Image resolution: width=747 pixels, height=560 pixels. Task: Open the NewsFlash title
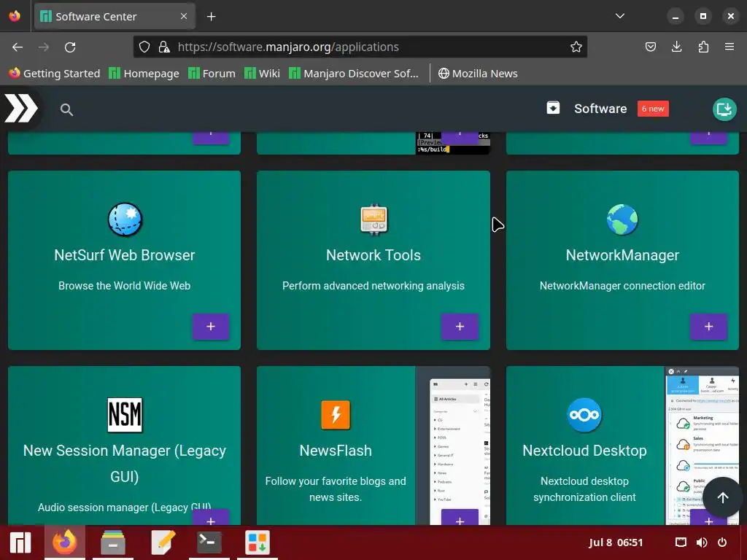[336, 451]
